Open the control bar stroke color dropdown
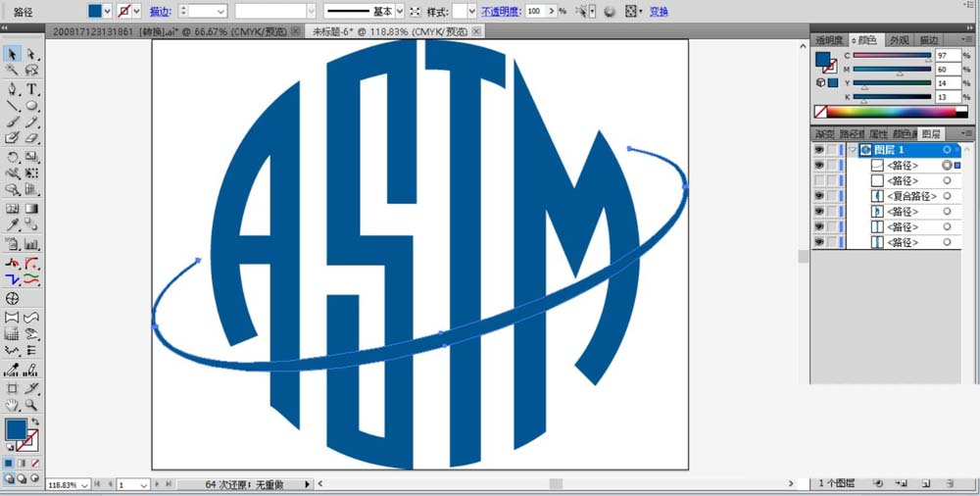 pyautogui.click(x=136, y=11)
